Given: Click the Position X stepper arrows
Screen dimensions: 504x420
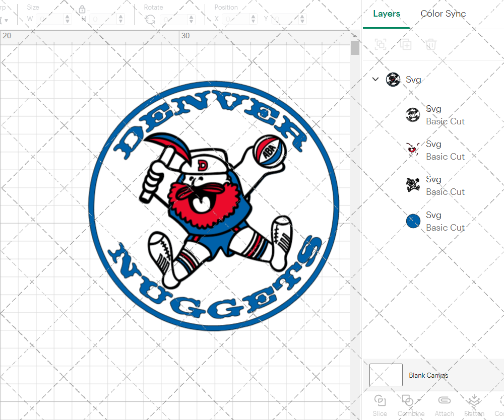Looking at the screenshot, I should 254,19.
